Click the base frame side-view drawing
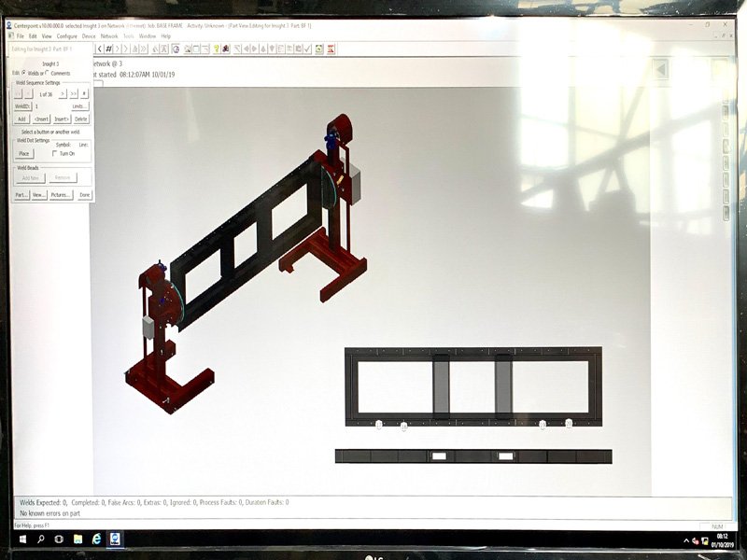747x560 pixels. click(x=473, y=456)
